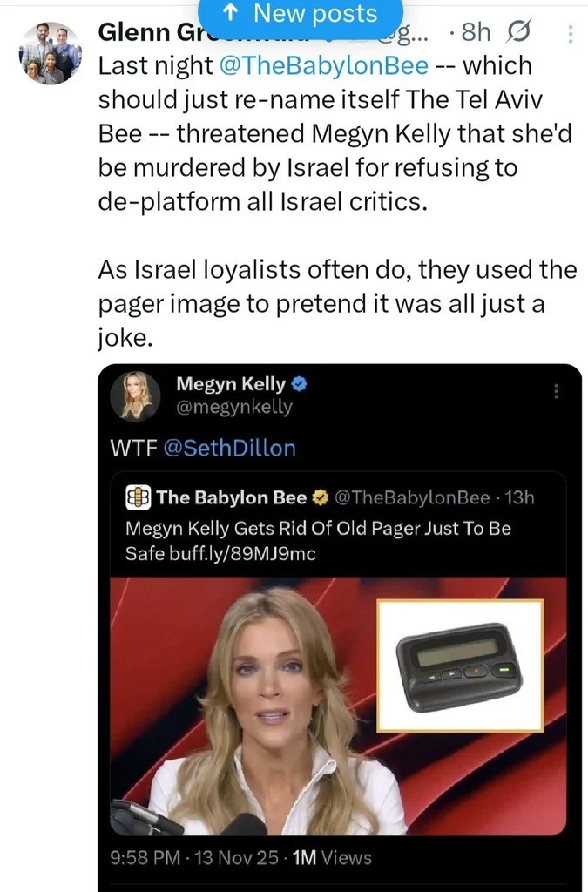Viewport: 588px width, 892px height.
Task: Open The Babylon Bee display name
Action: 232,497
